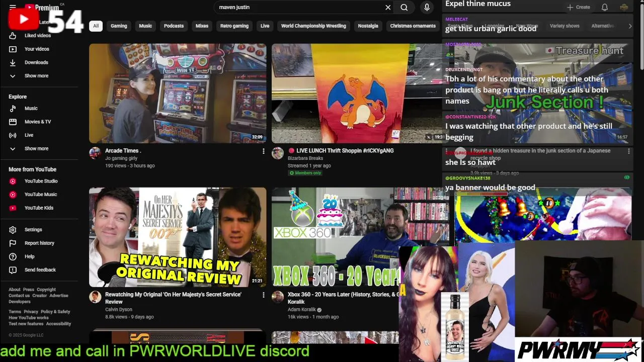Advance filter chips with right arrow
The width and height of the screenshot is (644, 362).
pyautogui.click(x=629, y=26)
